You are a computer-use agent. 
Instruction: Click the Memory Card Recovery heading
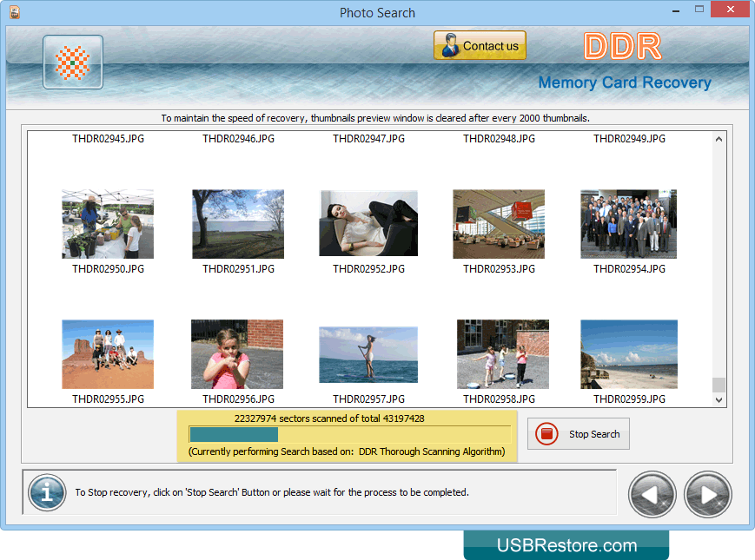625,82
